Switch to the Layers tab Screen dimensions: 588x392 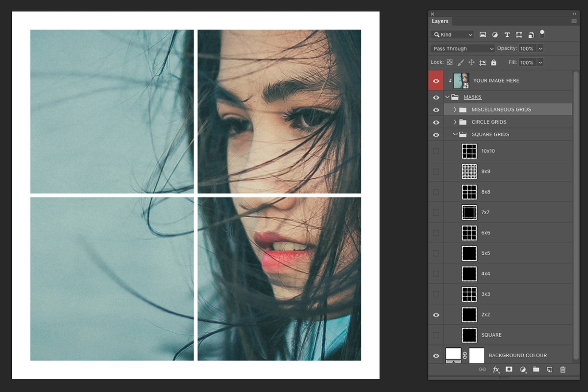[x=440, y=21]
